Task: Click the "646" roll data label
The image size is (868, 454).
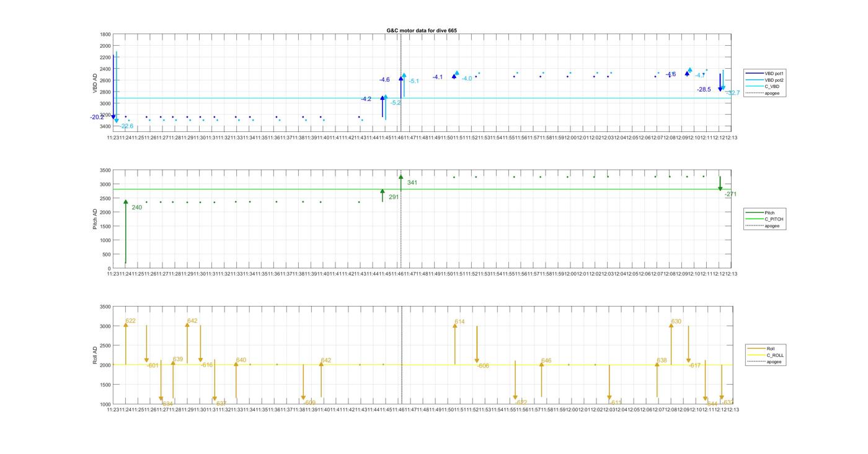Action: 546,360
